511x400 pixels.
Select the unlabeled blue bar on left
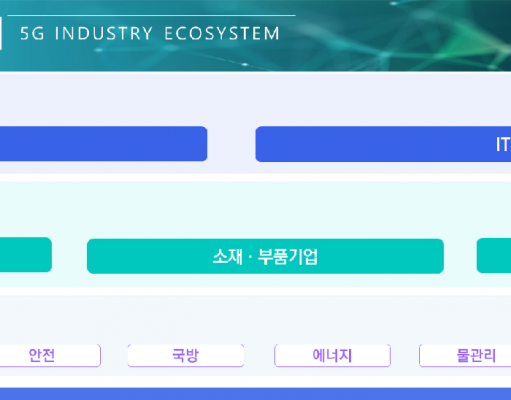(103, 144)
